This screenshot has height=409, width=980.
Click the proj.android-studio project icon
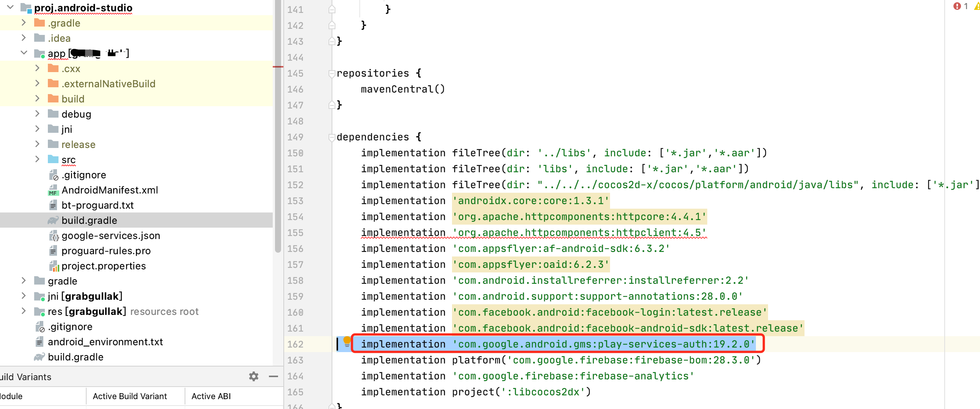point(26,8)
